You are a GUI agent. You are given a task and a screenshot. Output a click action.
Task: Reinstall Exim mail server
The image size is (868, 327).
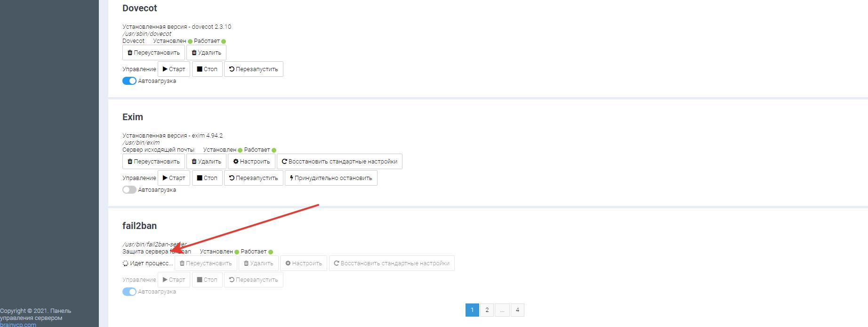pos(153,162)
